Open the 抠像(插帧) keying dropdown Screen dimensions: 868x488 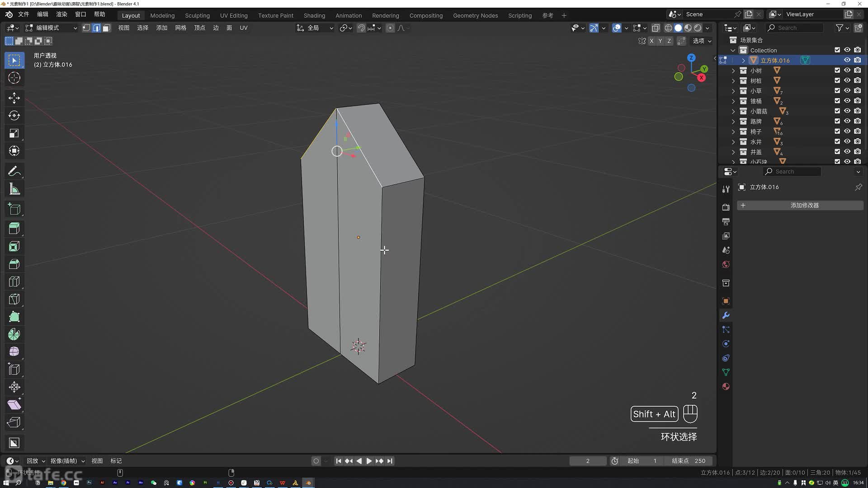coord(67,461)
